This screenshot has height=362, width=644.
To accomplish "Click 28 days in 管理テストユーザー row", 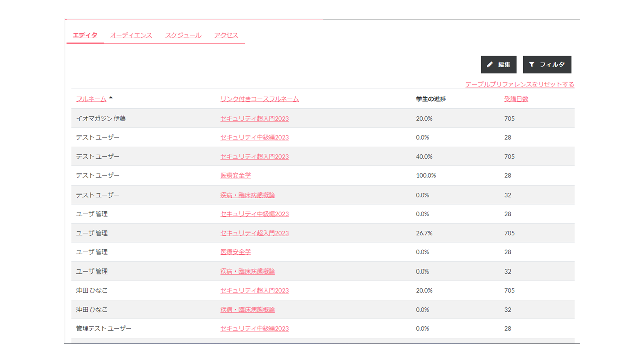I will [x=508, y=329].
